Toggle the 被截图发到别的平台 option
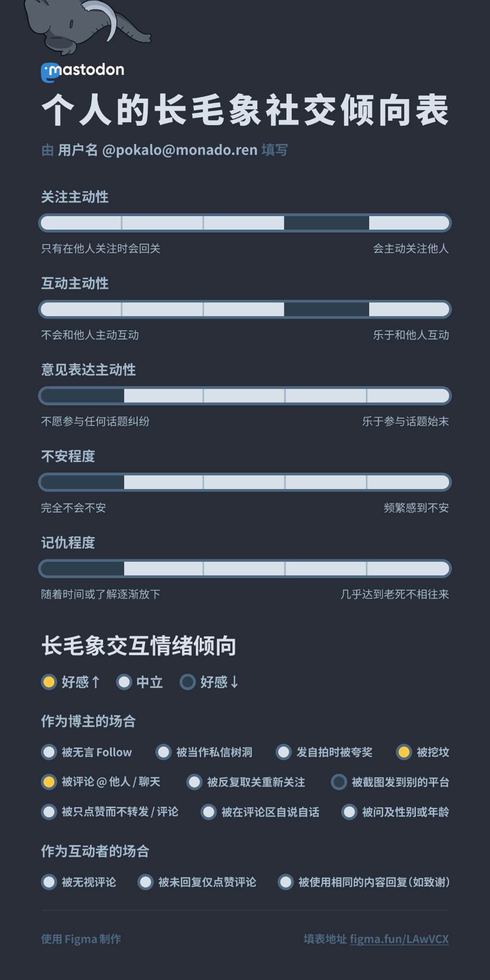 tap(339, 782)
